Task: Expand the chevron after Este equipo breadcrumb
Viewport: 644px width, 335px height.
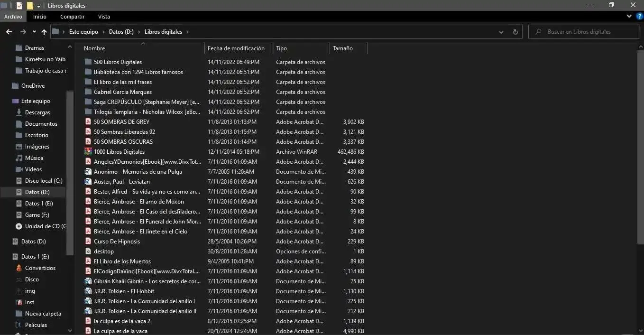Action: (103, 32)
